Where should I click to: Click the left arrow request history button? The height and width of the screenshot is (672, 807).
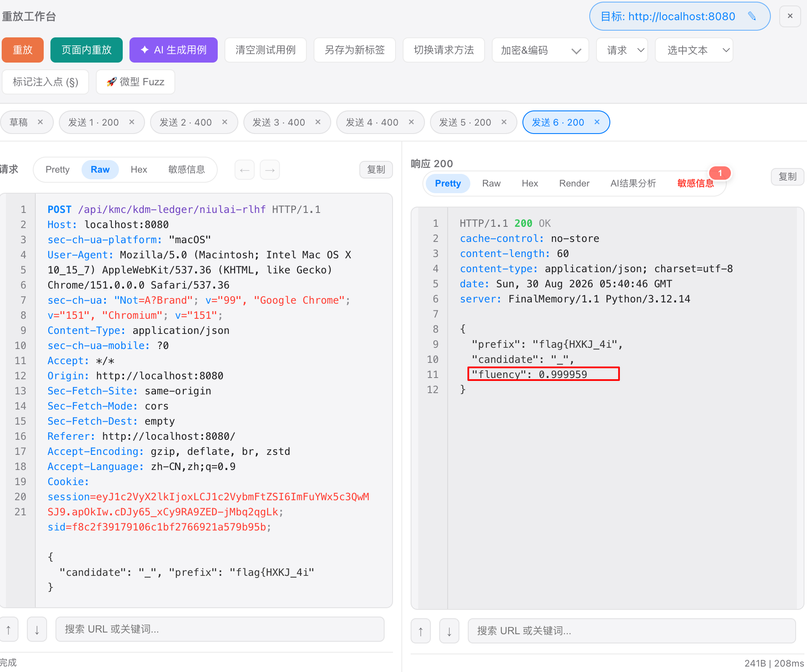click(x=245, y=170)
